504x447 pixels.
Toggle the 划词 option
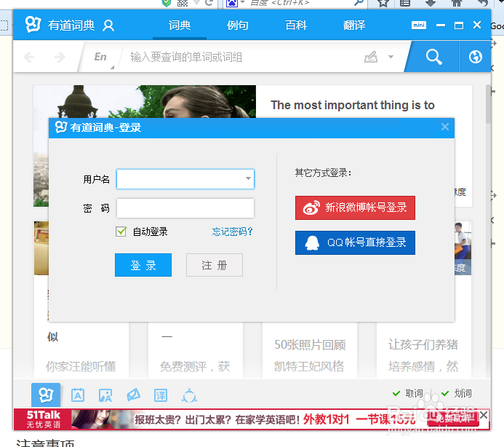tap(457, 393)
